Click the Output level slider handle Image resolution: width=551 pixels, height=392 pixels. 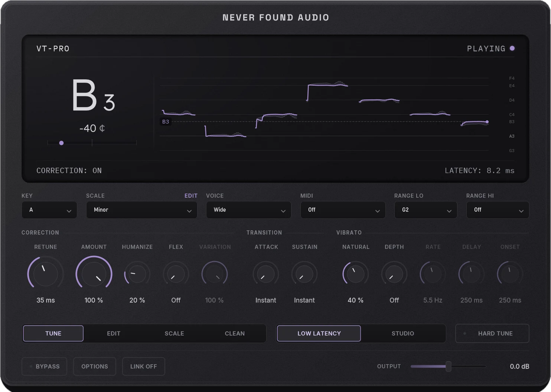tap(449, 366)
